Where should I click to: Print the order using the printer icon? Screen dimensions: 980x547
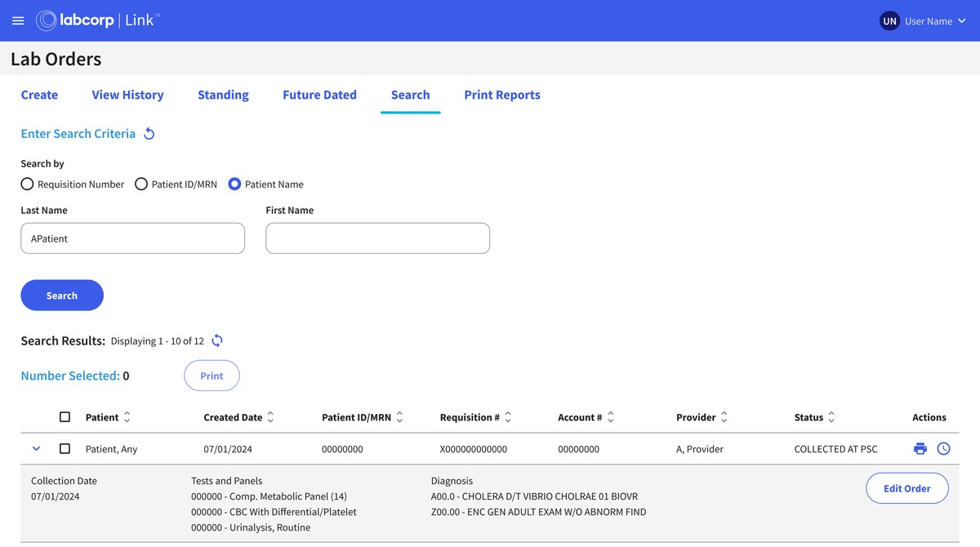coord(920,448)
